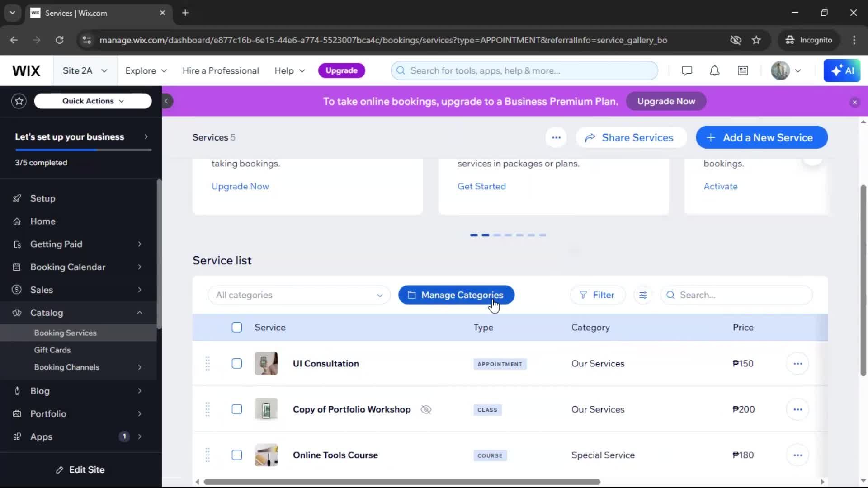Open the table column customize icon
Screen dimensions: 868x488
(643, 295)
